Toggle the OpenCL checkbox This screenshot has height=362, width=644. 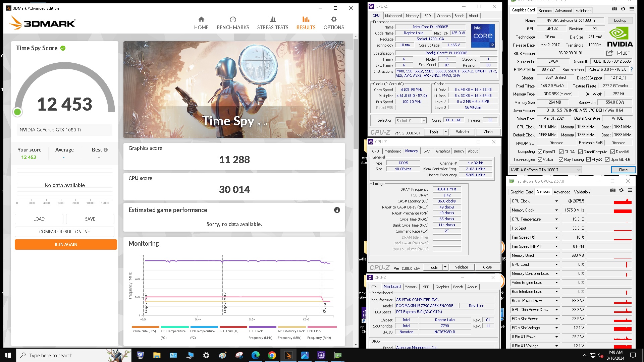(540, 152)
